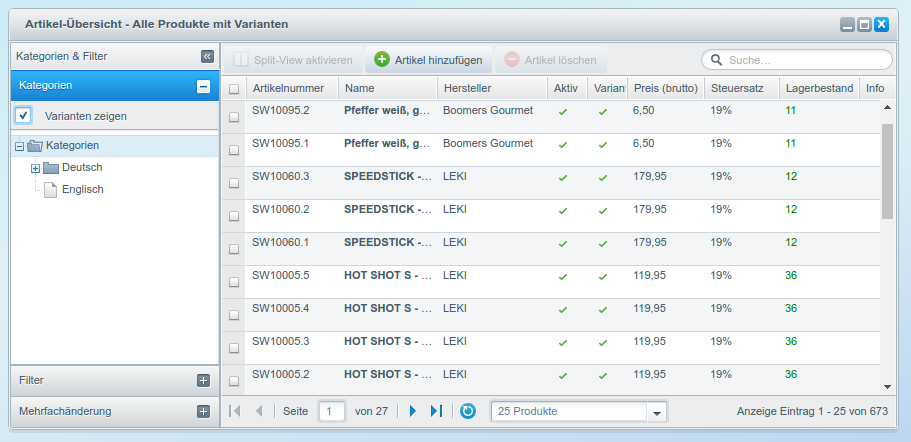The height and width of the screenshot is (442, 911).
Task: Sort by the Lagerbestand column header
Action: tap(818, 89)
